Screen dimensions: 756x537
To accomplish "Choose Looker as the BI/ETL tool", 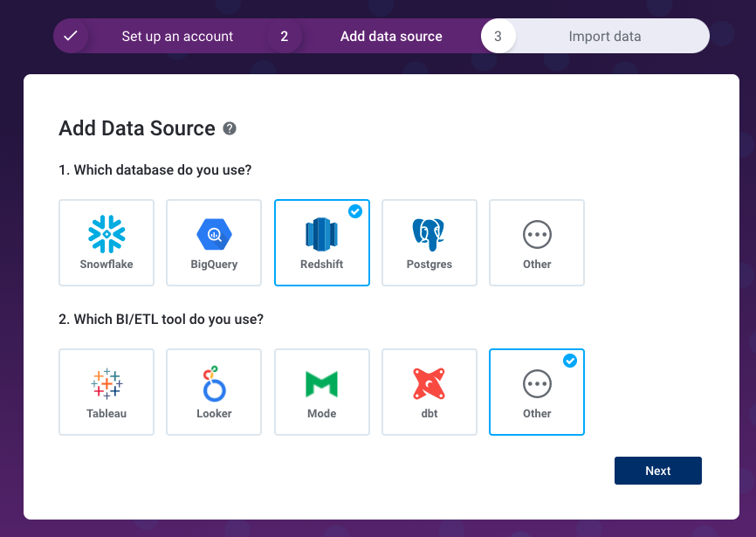I will [x=214, y=392].
